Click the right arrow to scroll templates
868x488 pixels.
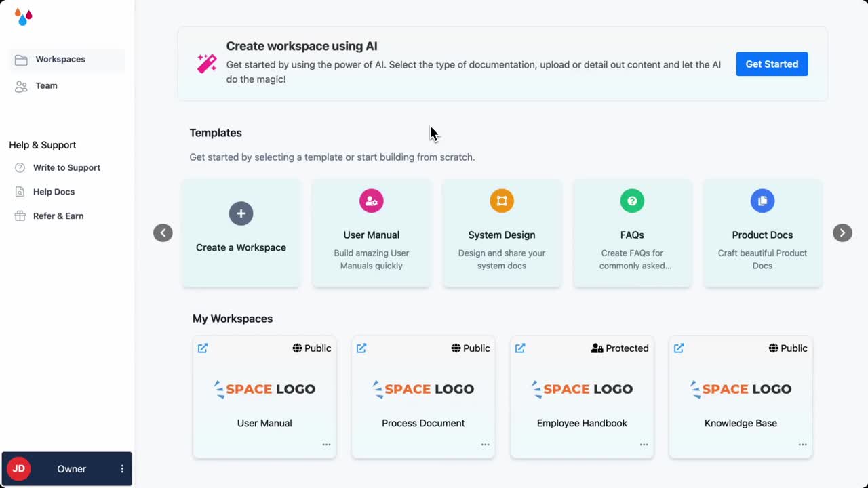[x=842, y=232]
